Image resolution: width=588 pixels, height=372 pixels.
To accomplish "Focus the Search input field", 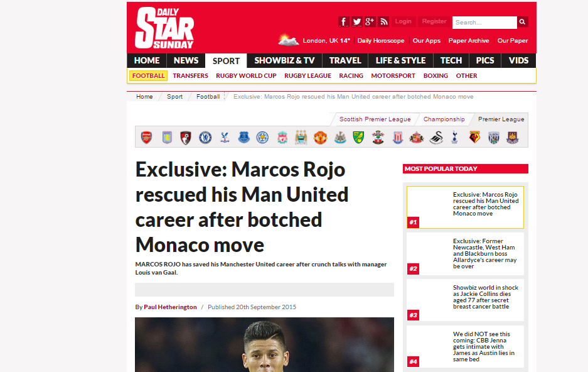I will click(x=484, y=22).
